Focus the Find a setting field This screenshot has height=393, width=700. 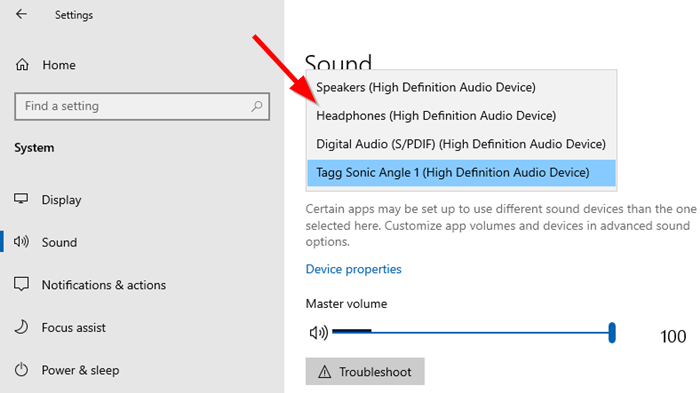pos(142,106)
